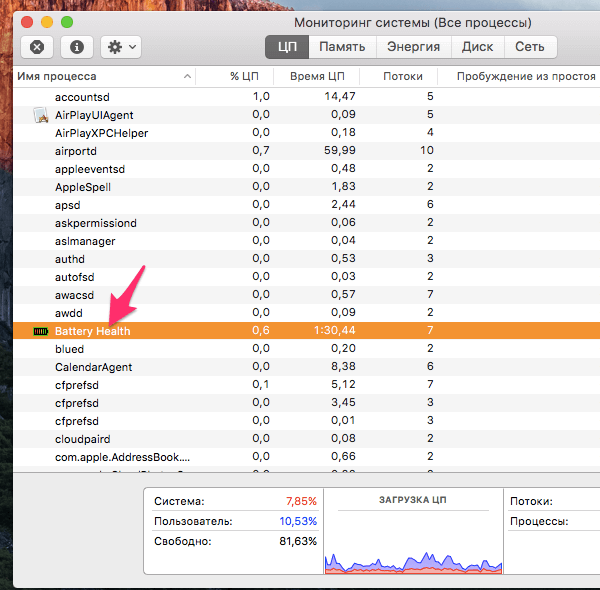The width and height of the screenshot is (600, 590).
Task: Select the com.apple.AddressBook process
Action: 122,457
